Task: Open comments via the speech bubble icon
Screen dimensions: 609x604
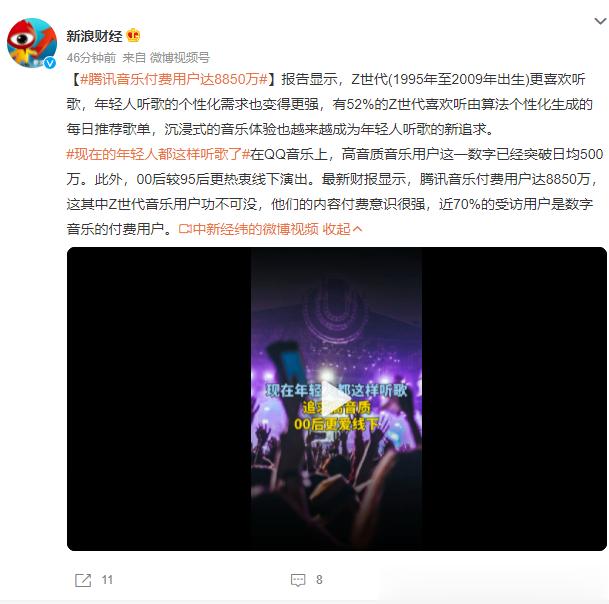Action: click(298, 580)
